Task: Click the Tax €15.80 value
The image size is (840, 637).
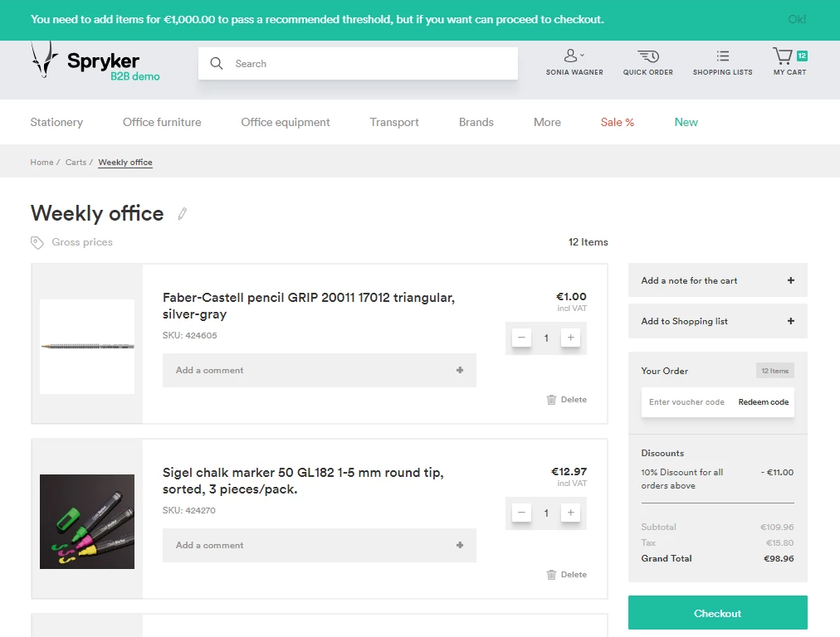Action: pos(779,542)
